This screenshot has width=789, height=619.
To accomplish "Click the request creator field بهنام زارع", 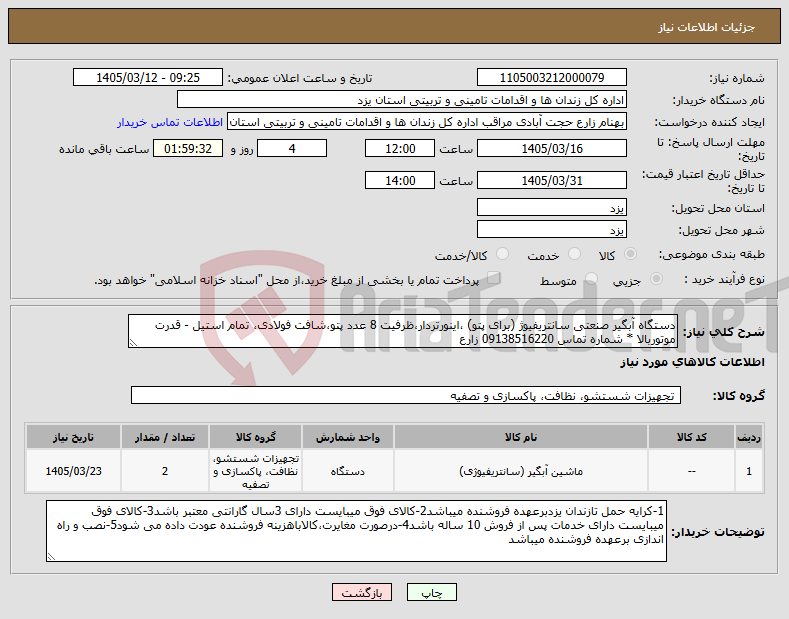I will tap(427, 122).
